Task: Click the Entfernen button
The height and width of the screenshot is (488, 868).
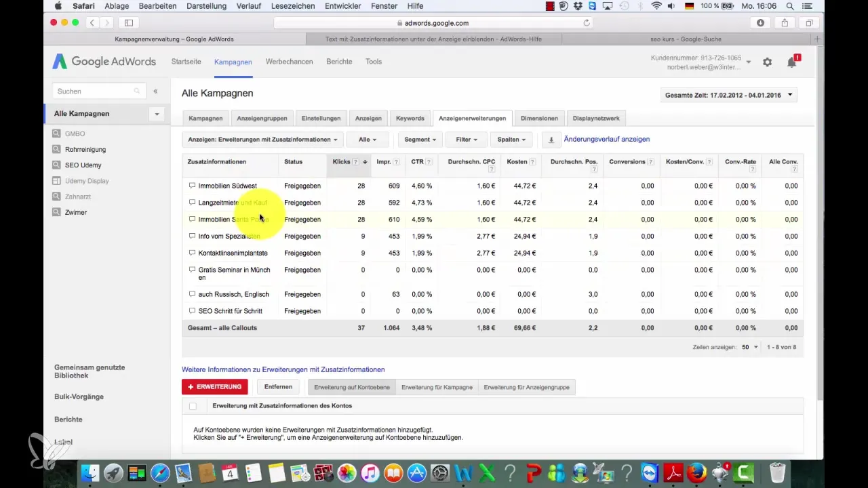Action: pos(279,387)
